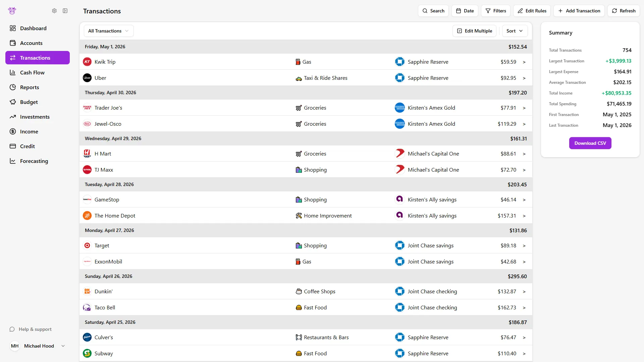Open the Credit page
Screen dimensions: 644x362
click(38, 146)
